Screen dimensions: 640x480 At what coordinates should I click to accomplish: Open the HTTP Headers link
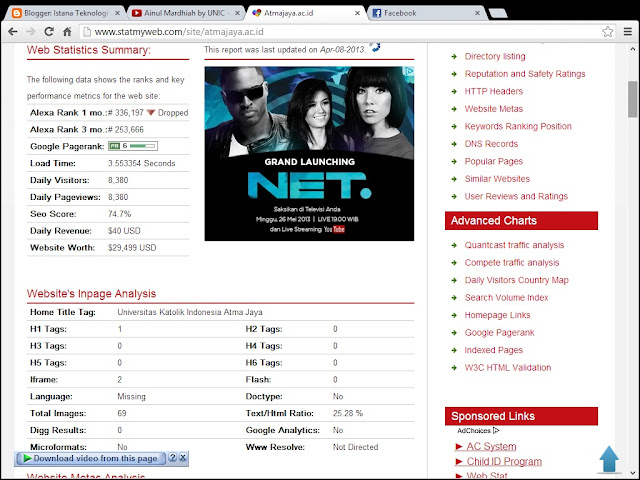[x=493, y=91]
